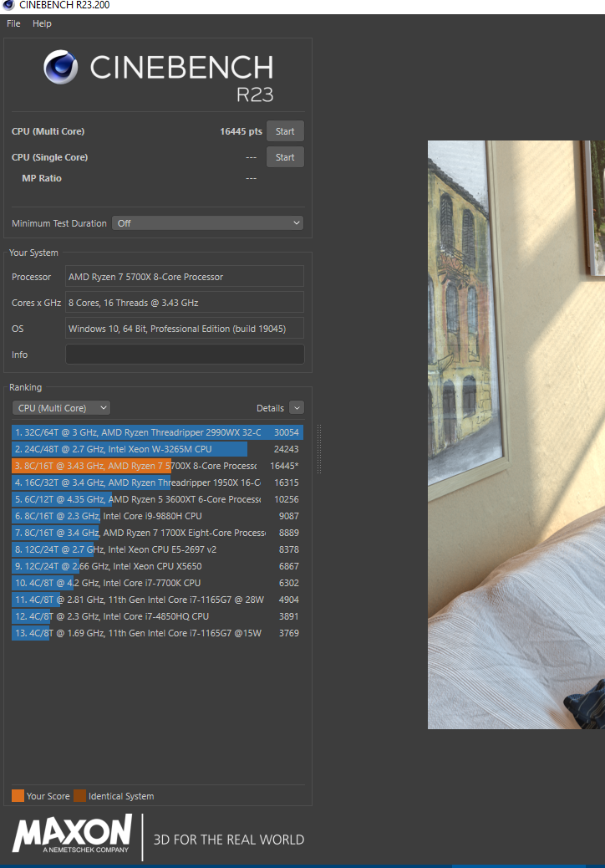
Task: Select your Ryzen 7 5700X score row
Action: point(157,466)
